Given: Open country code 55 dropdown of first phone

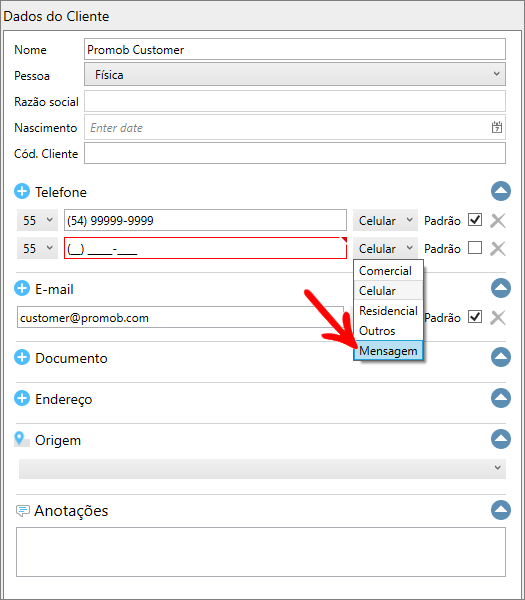Looking at the screenshot, I should pos(37,220).
